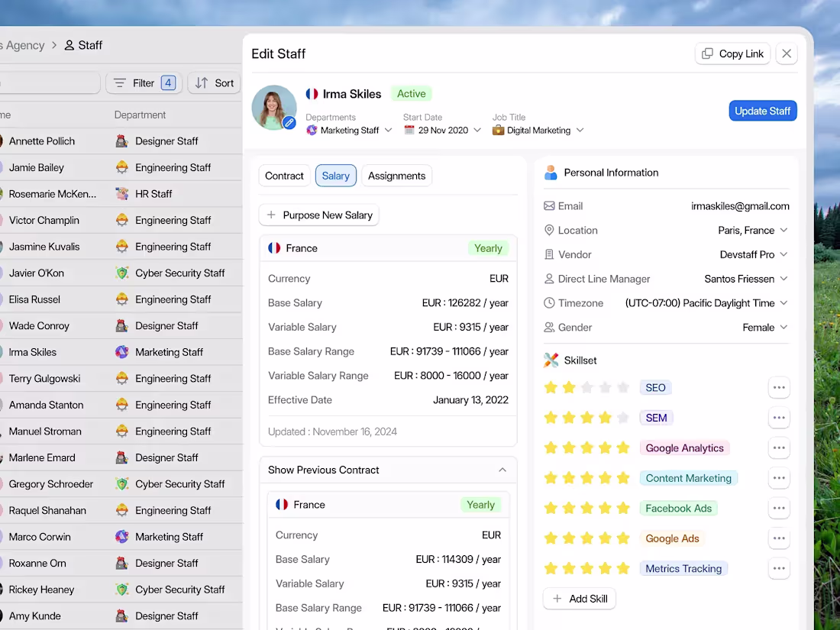Click the France flag on the current salary card
The image size is (840, 630).
(x=274, y=247)
